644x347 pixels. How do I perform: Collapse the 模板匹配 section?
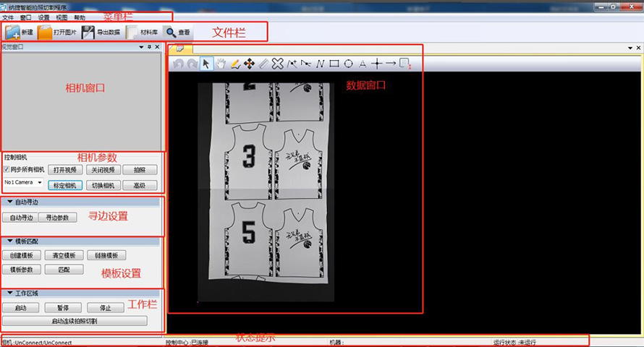[x=10, y=241]
